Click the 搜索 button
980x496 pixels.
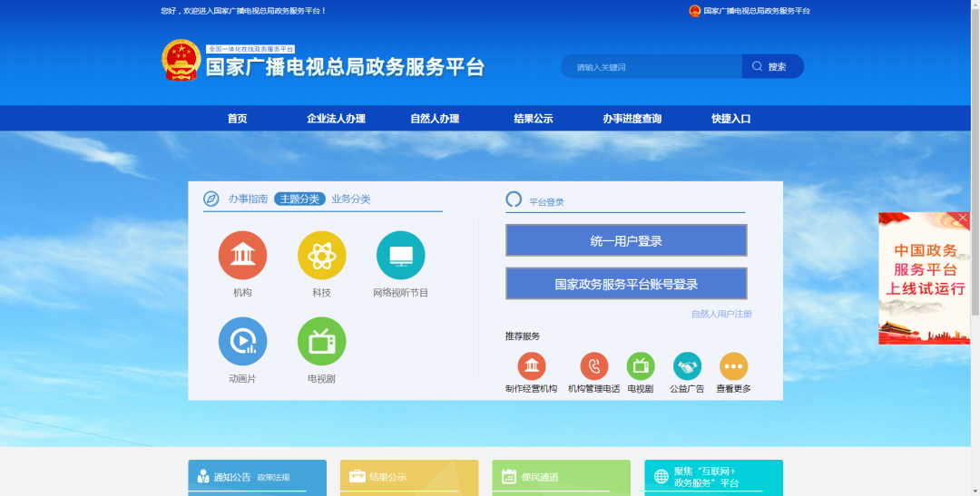(772, 66)
